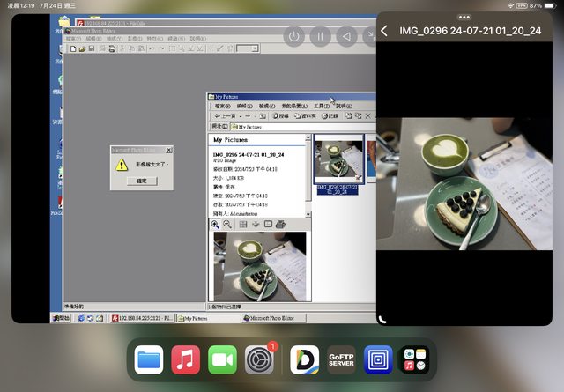Launch the Music app from the dock
The width and height of the screenshot is (564, 392).
pyautogui.click(x=186, y=359)
